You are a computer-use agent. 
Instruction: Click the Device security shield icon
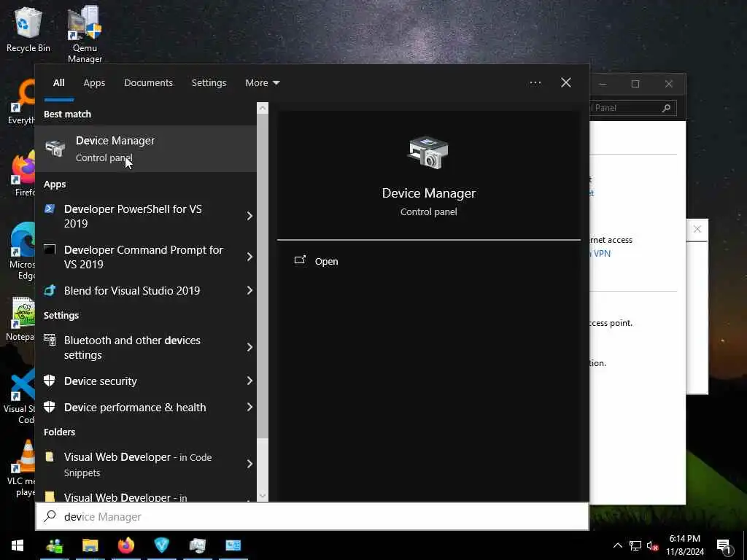(x=50, y=381)
